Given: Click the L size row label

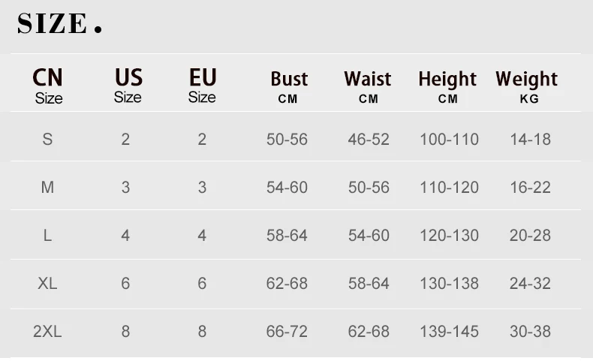Looking at the screenshot, I should tap(47, 235).
